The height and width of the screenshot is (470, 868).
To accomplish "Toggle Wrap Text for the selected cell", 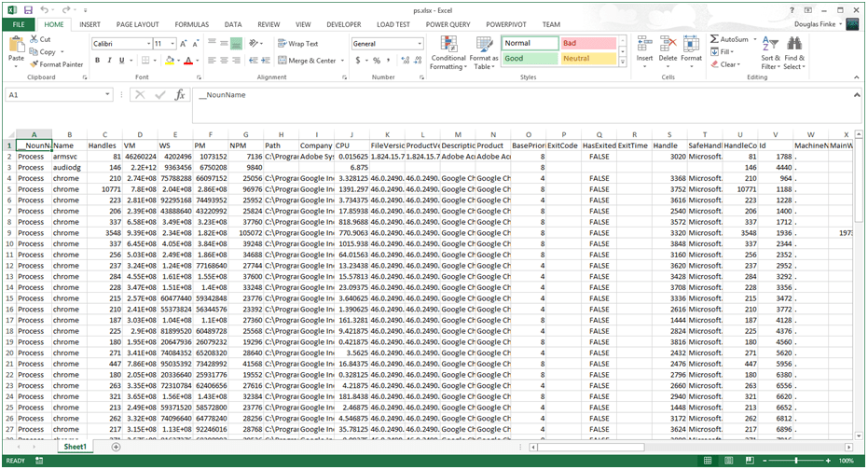I will 297,44.
